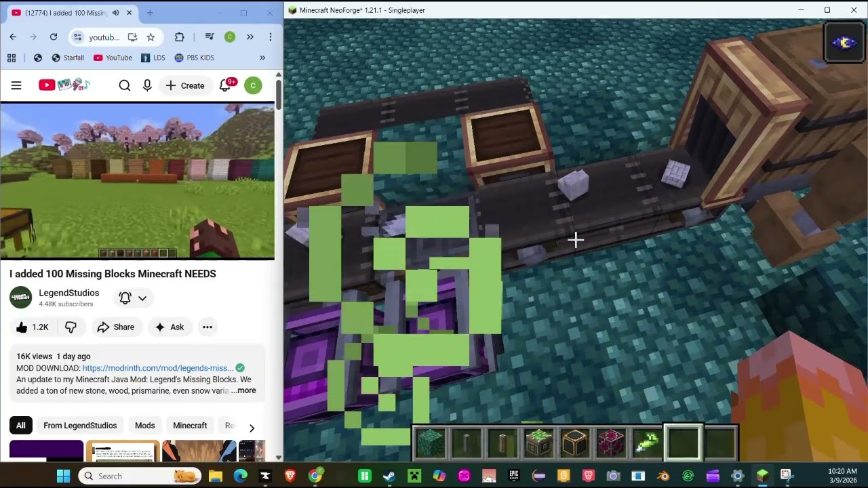
Task: Click the Ask button below the video
Action: tap(170, 327)
